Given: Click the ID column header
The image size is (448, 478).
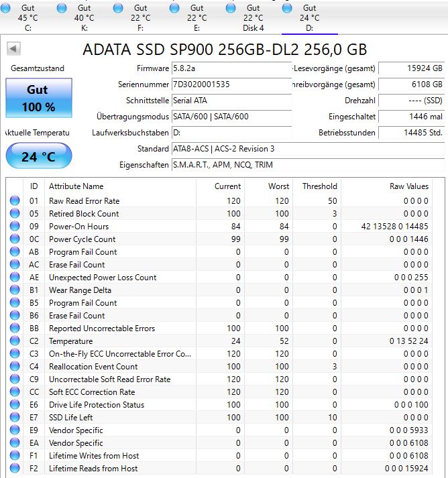Looking at the screenshot, I should click(x=34, y=186).
